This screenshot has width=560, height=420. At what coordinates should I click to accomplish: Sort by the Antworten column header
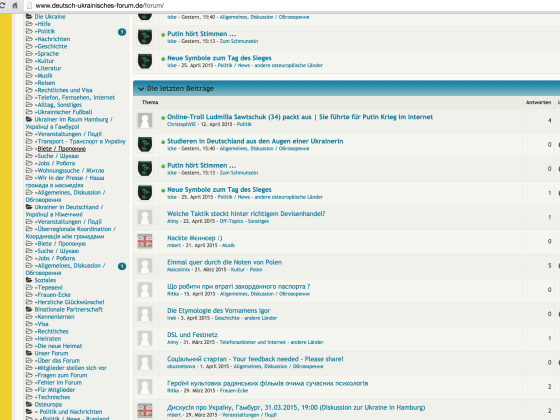click(538, 102)
